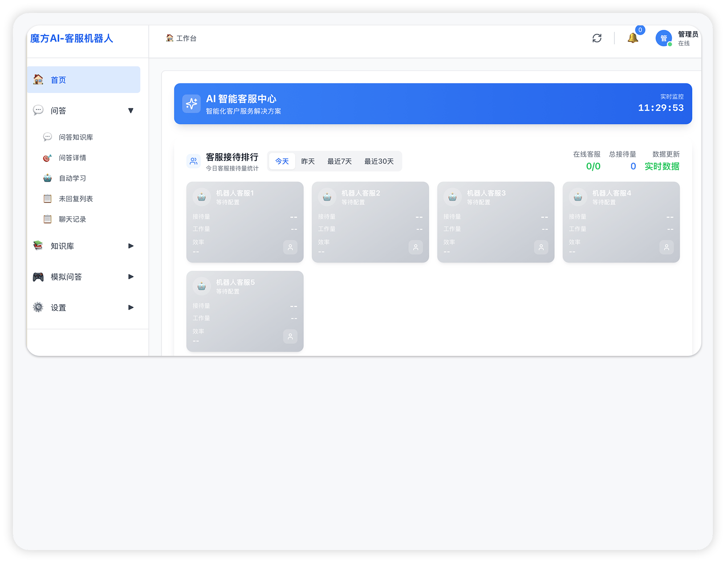The height and width of the screenshot is (563, 728).
Task: Switch to the 昨天 tab
Action: tap(308, 161)
